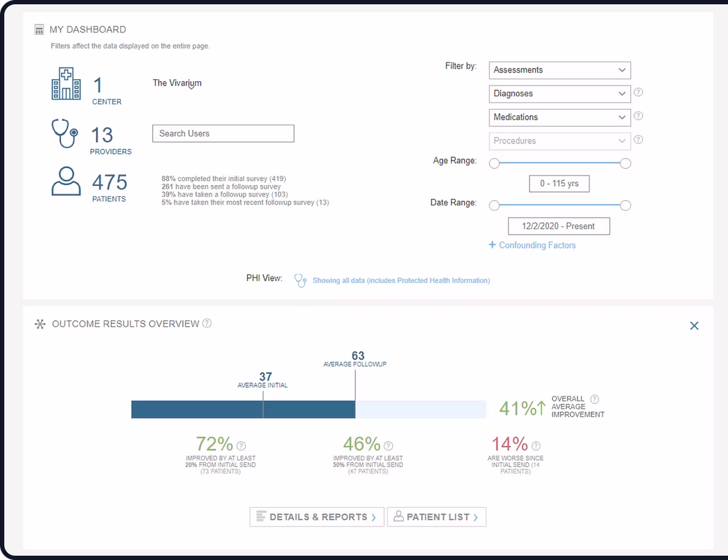Click the hospital center icon

(66, 84)
